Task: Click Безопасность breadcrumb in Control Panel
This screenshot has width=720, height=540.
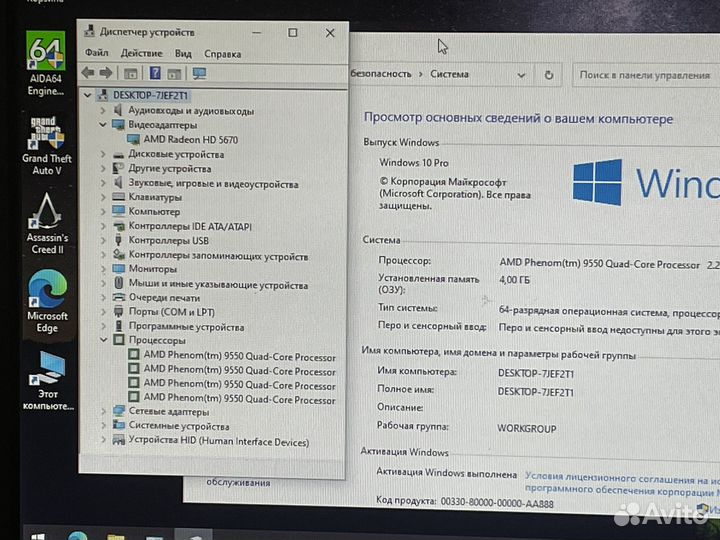Action: (x=380, y=73)
